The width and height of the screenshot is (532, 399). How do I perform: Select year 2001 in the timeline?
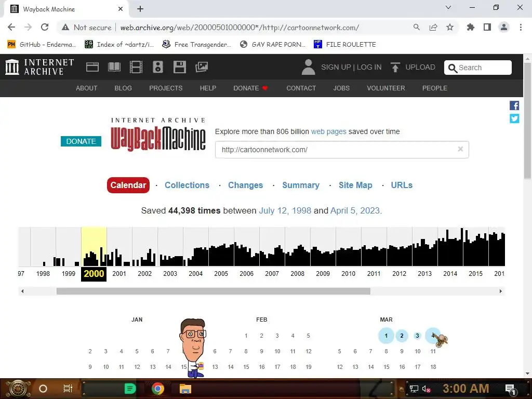[119, 273]
